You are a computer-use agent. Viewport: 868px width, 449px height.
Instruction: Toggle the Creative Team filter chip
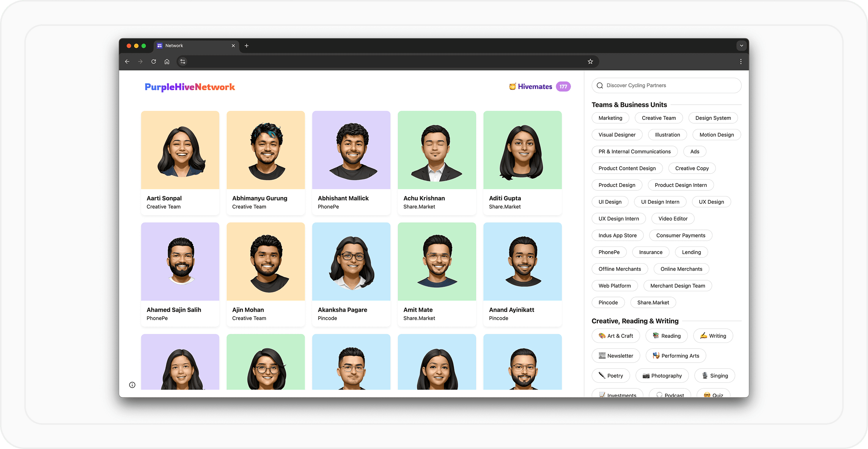[x=659, y=118]
